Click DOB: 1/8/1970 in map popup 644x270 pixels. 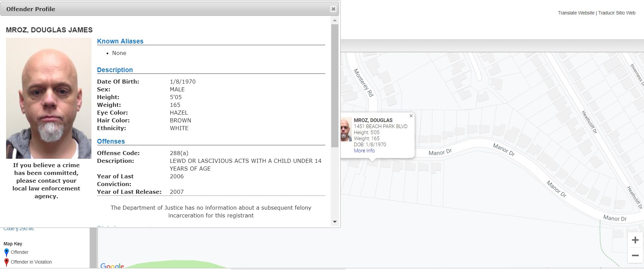(370, 145)
